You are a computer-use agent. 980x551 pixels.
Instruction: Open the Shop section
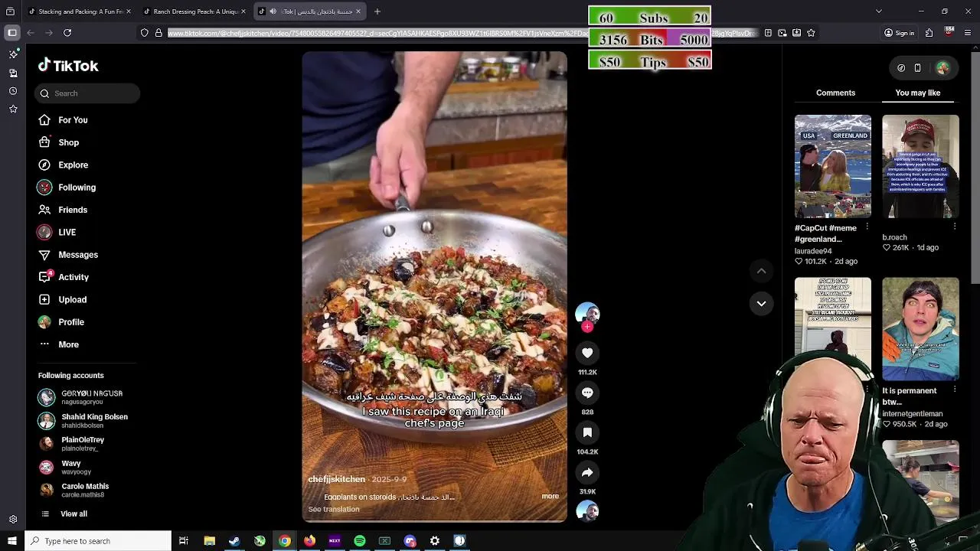pos(58,142)
